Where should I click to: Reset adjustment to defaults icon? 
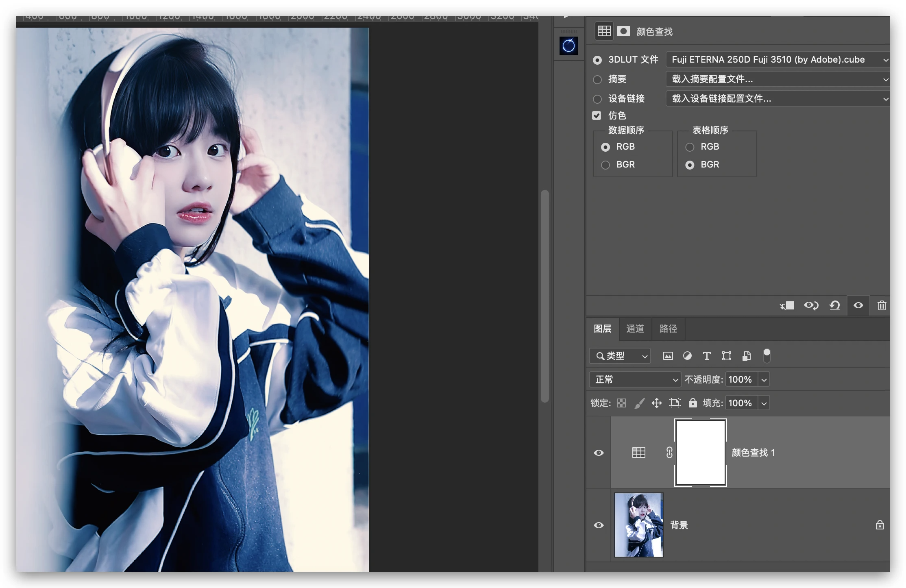click(834, 305)
